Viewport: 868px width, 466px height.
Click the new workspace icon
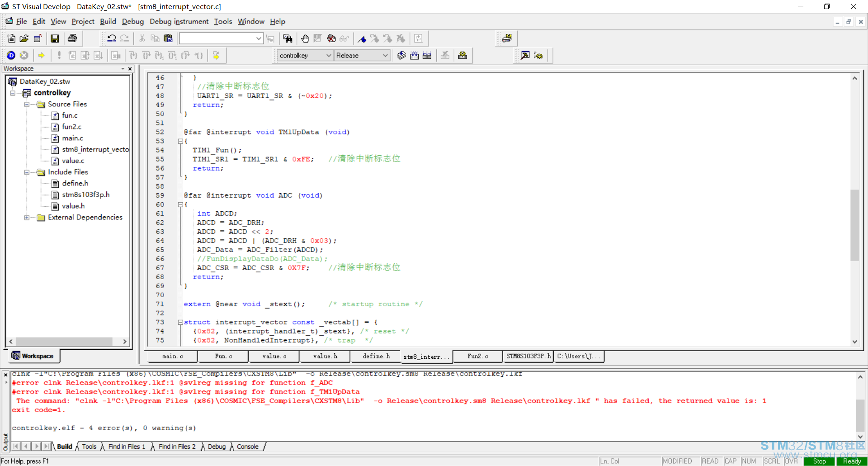[38, 38]
